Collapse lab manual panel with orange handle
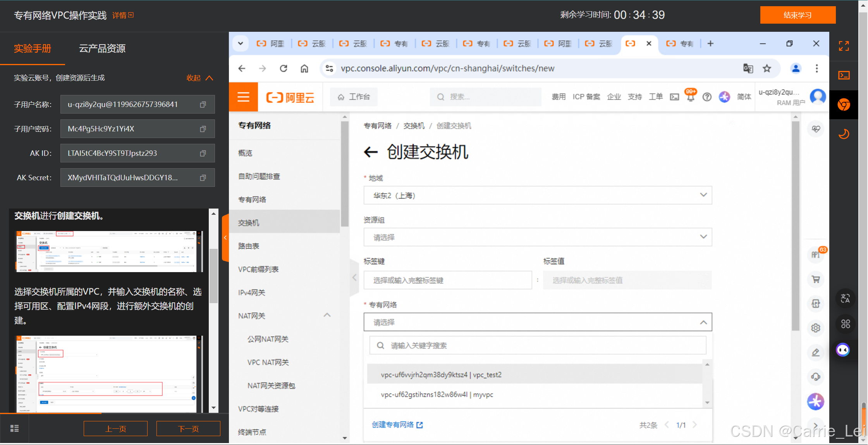Image resolution: width=868 pixels, height=445 pixels. point(225,238)
